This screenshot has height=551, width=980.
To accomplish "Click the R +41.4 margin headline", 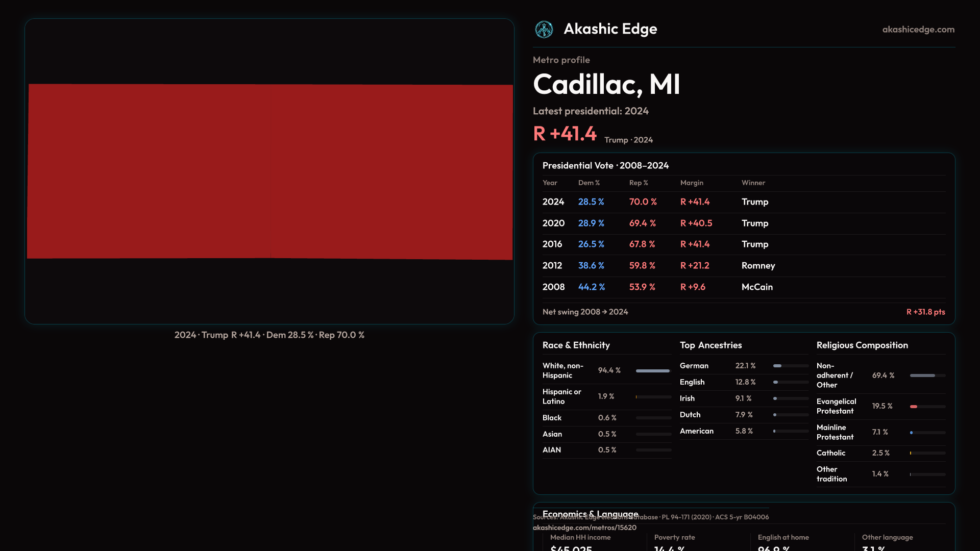I will pos(565,134).
